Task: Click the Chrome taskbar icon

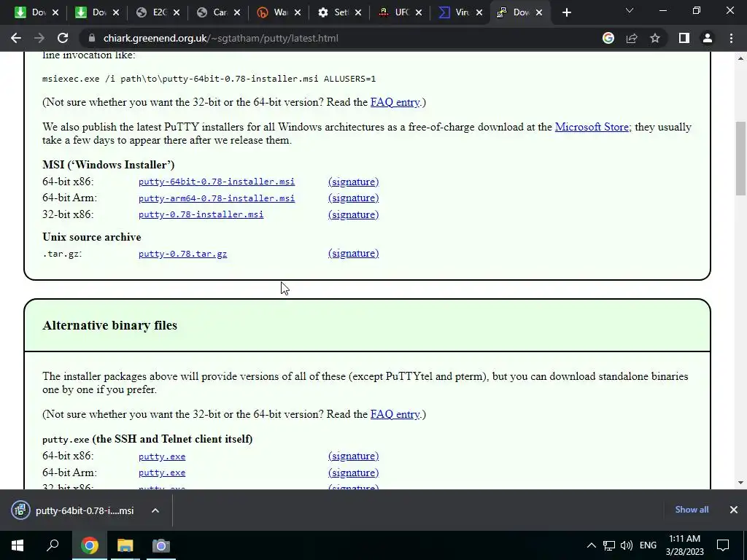Action: click(x=89, y=545)
